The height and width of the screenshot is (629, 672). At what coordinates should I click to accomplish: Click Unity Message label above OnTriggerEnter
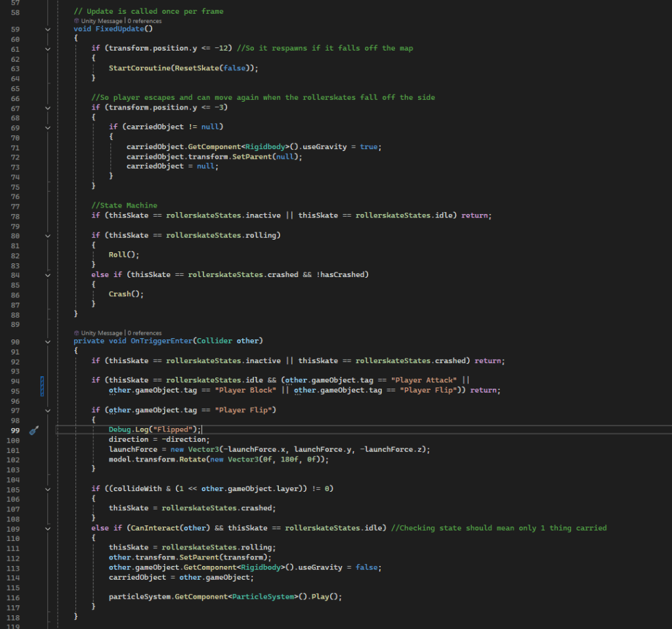101,333
